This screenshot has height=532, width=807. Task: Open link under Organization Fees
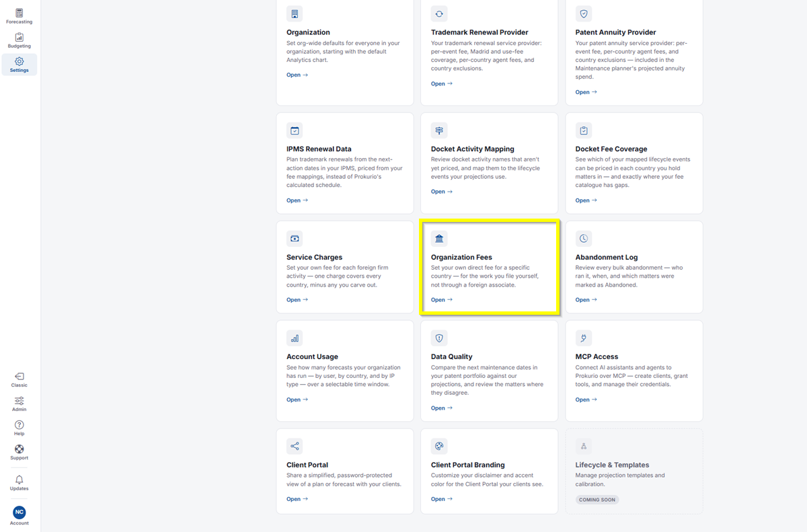442,300
